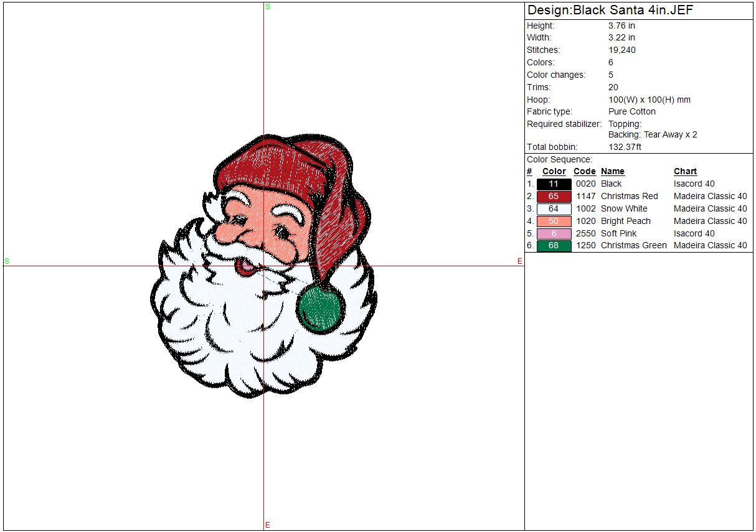Click the Black color swatch numbered 11
756x532 pixels.
click(554, 184)
